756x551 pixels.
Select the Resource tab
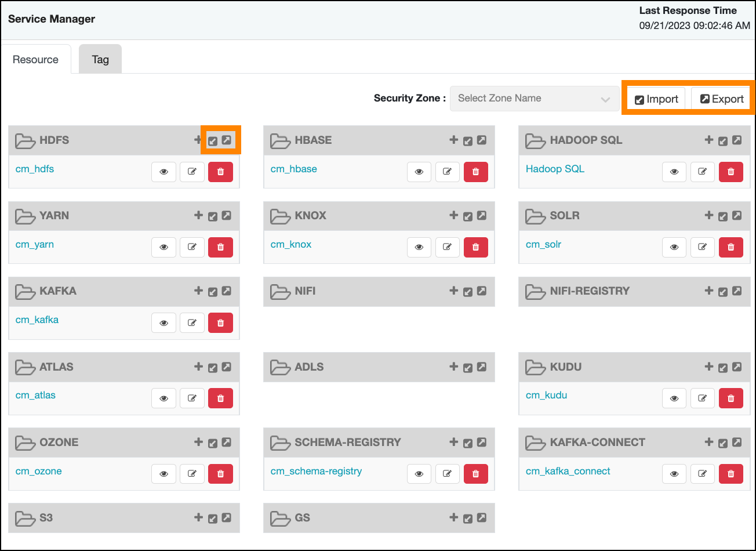click(x=35, y=59)
